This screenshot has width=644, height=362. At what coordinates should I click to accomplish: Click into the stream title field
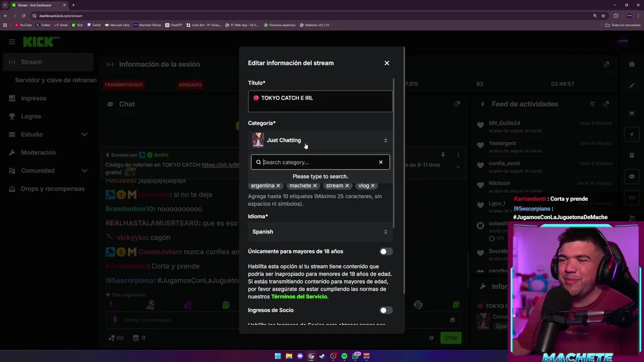pos(320,101)
